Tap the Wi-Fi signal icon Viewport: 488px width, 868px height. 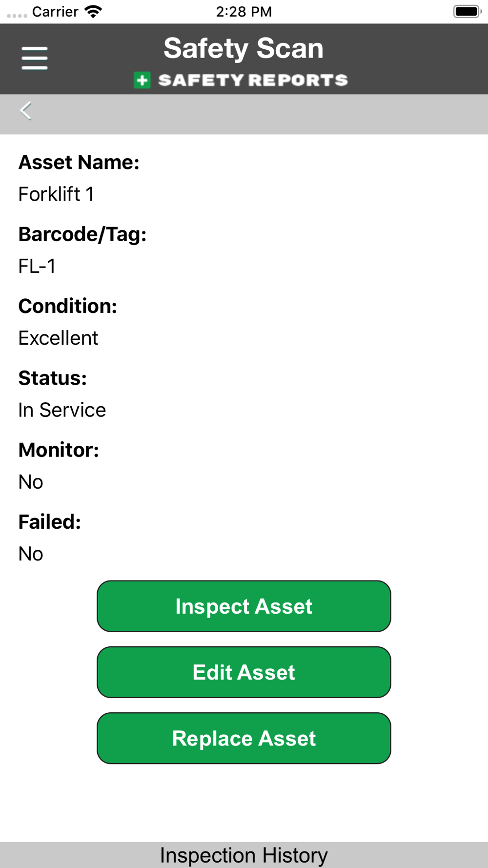(x=93, y=11)
